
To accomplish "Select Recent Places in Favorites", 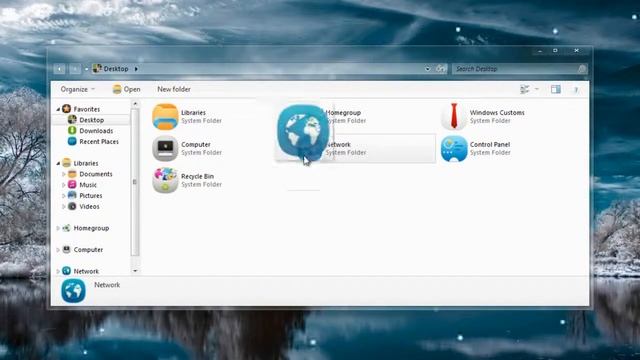I will [x=99, y=141].
